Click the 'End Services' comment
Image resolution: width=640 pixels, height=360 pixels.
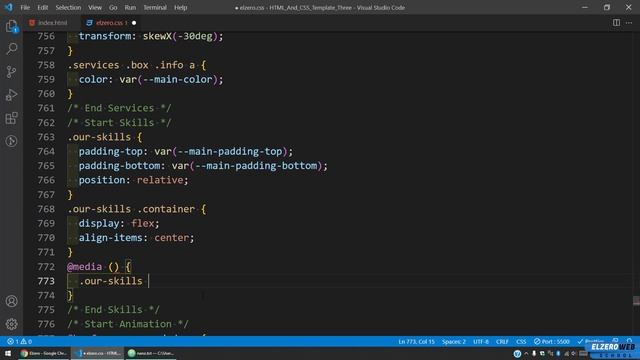[x=119, y=108]
